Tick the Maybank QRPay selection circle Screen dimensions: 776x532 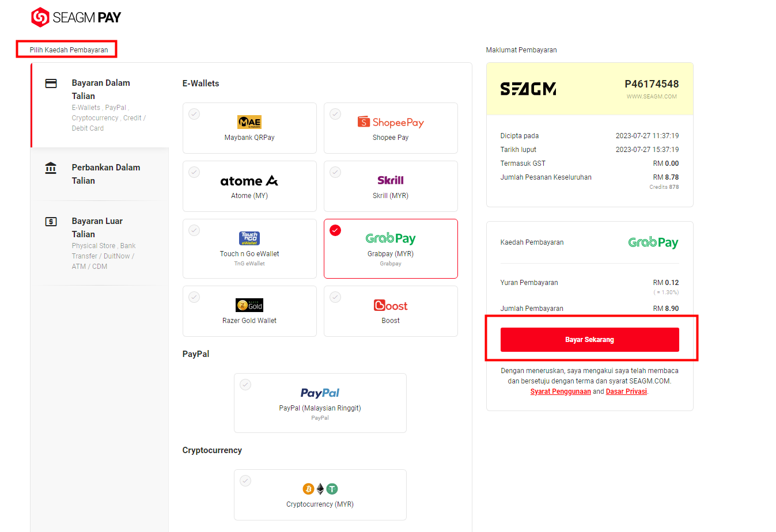[x=194, y=114]
